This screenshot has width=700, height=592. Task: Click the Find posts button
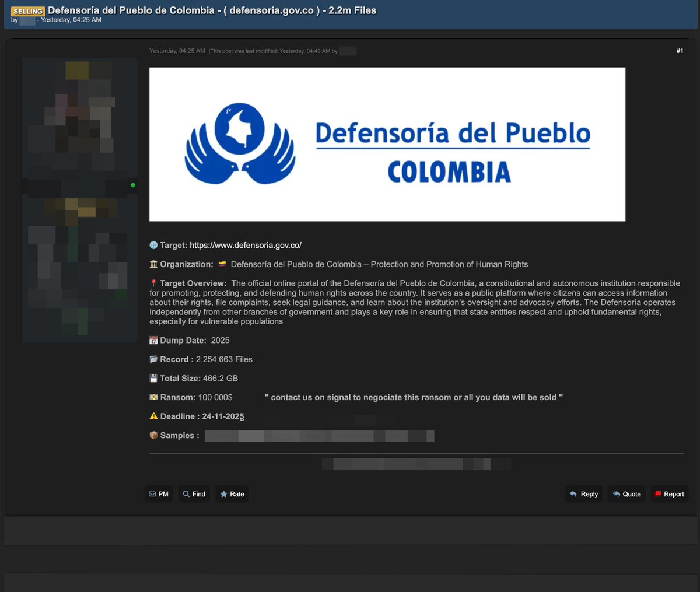click(x=194, y=494)
